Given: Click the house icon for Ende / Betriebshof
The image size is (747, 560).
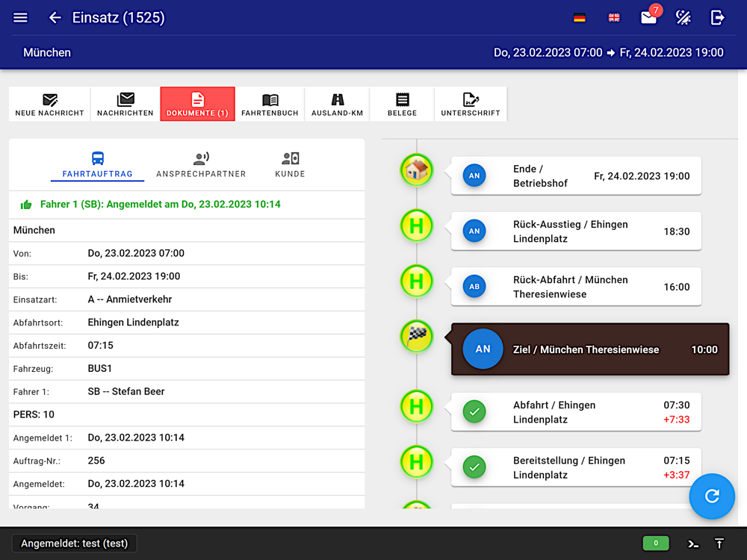Looking at the screenshot, I should pos(417,170).
